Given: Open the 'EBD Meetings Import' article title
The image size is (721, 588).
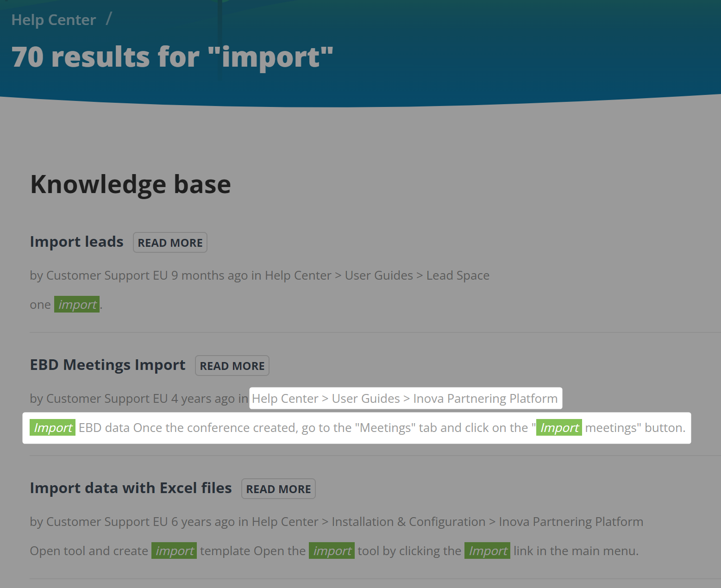Looking at the screenshot, I should click(107, 365).
